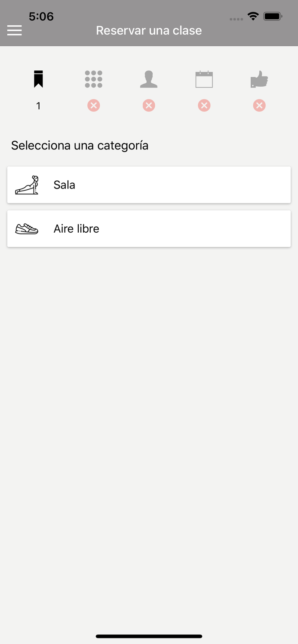Select the thumbs-up confirmation step icon
This screenshot has height=644, width=298.
(259, 80)
